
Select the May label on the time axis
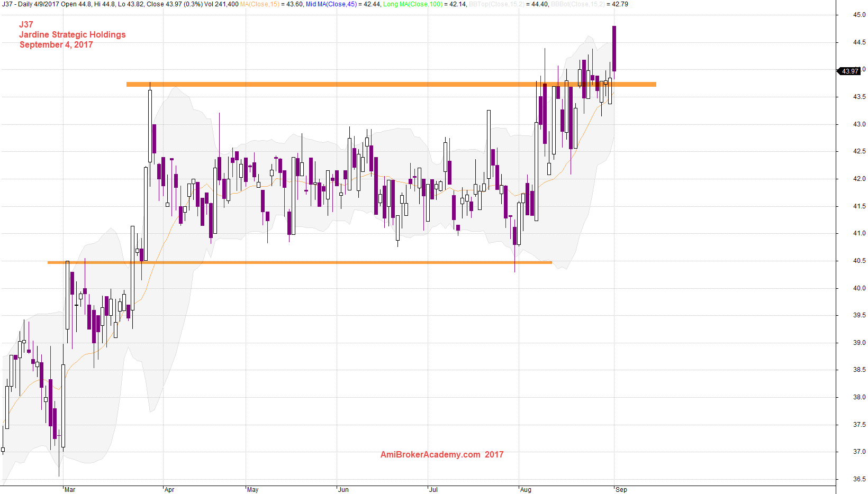coord(253,490)
